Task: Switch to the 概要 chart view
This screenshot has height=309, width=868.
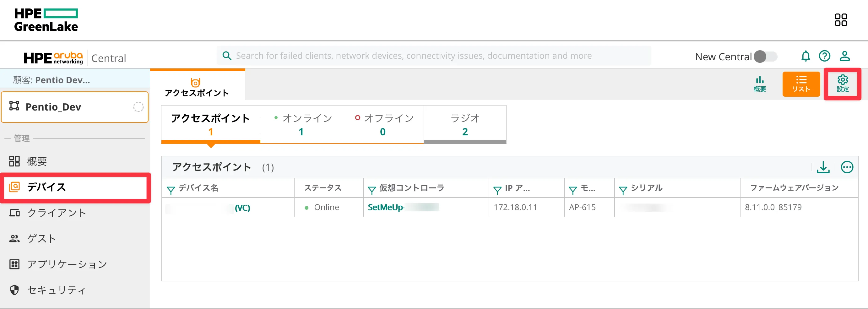Action: coord(759,84)
